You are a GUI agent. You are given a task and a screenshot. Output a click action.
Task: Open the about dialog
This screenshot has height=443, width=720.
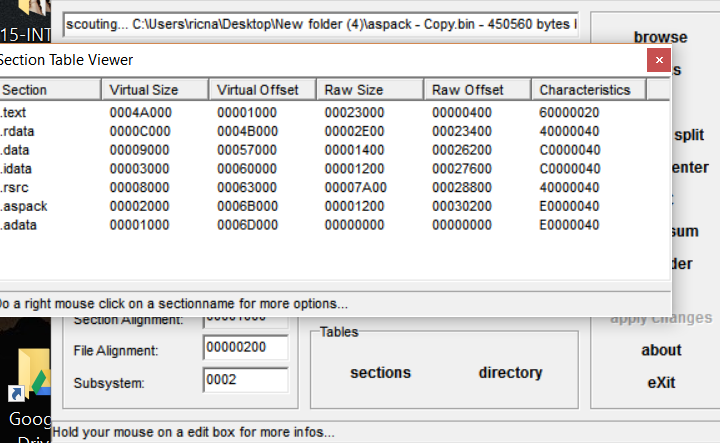pyautogui.click(x=661, y=350)
